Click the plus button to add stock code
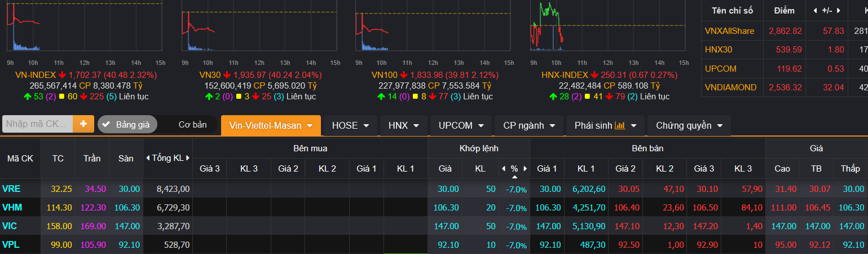 click(83, 124)
